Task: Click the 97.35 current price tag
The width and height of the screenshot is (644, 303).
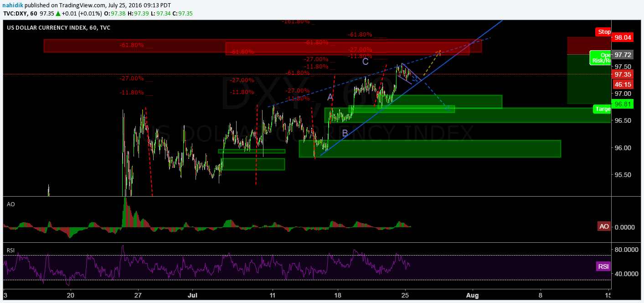Action: [623, 74]
